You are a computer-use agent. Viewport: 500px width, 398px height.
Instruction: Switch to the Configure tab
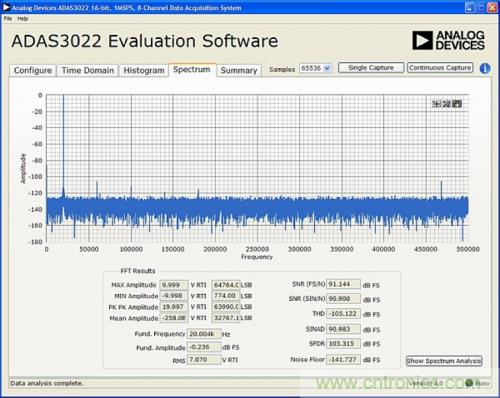tap(33, 70)
